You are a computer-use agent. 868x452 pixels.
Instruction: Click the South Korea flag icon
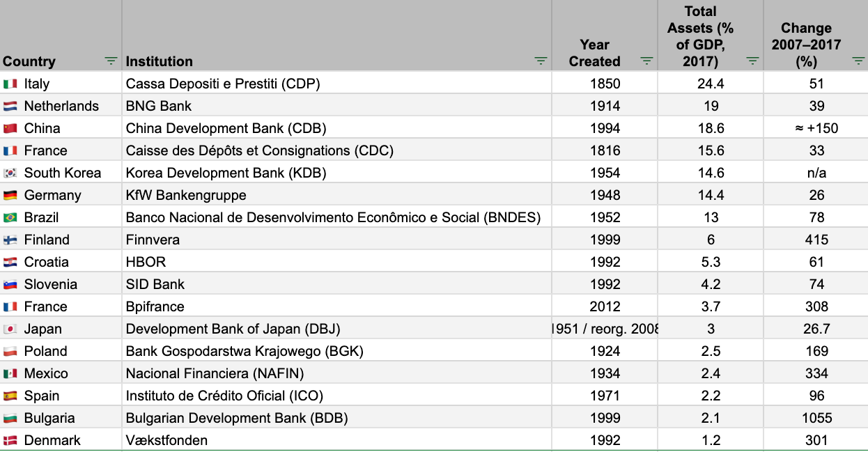10,173
